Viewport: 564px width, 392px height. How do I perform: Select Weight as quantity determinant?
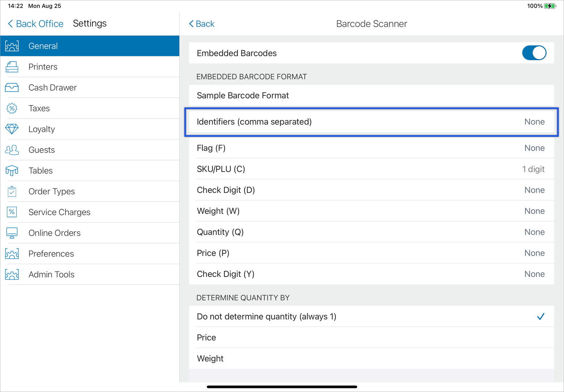coord(371,358)
